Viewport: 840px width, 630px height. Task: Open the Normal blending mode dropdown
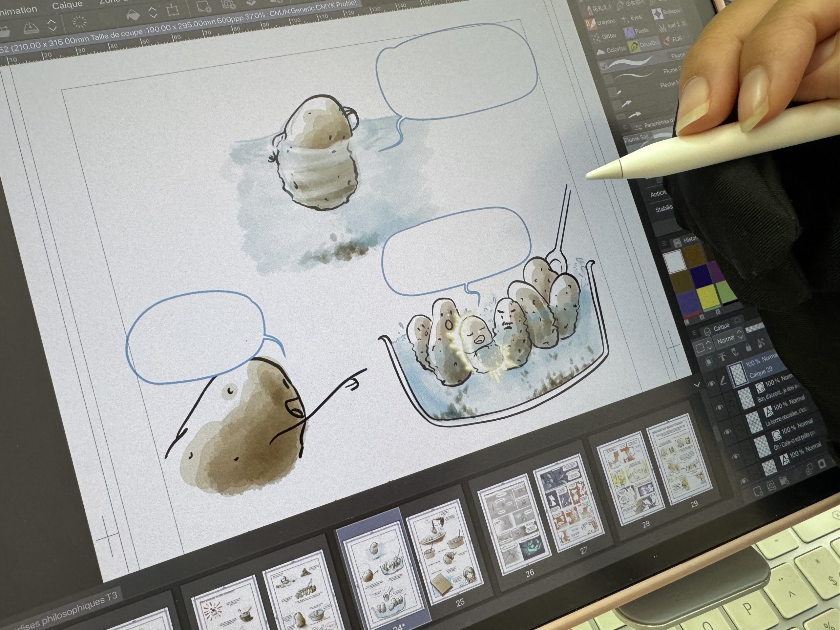(729, 339)
